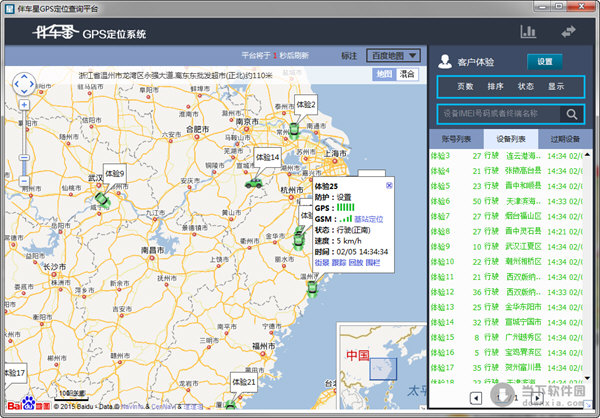Viewport: 600px width, 418px height.
Task: Click 福州市 city label on map
Action: (x=264, y=346)
